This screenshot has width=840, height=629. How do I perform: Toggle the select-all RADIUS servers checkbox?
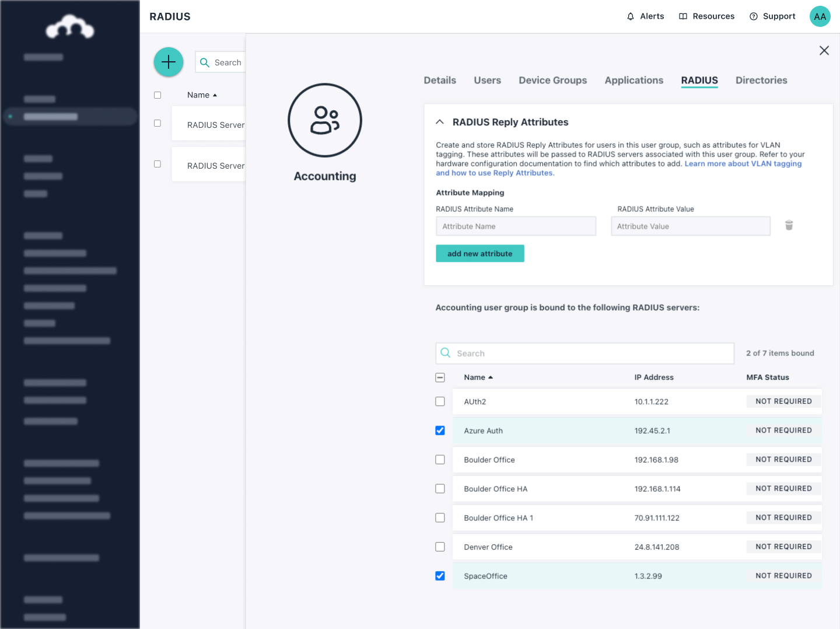440,378
